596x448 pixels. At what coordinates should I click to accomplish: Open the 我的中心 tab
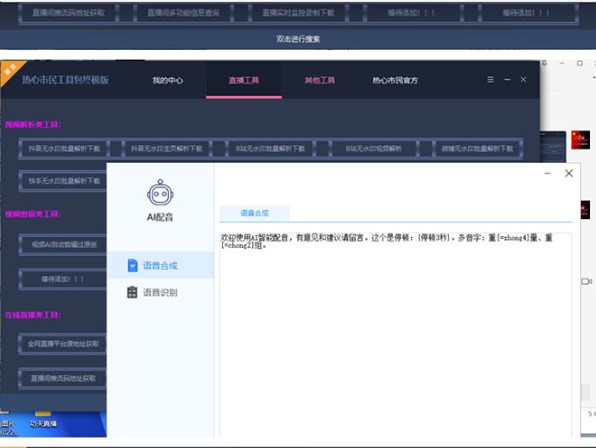[168, 80]
